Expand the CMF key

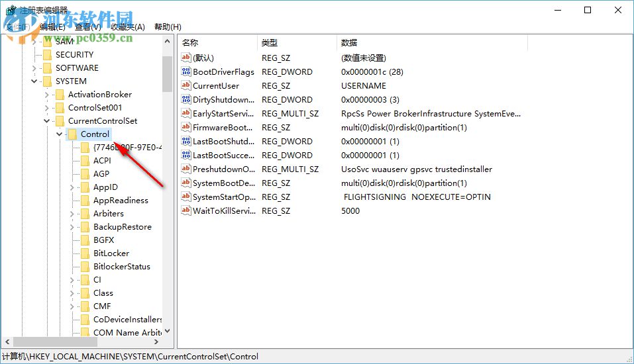[72, 306]
